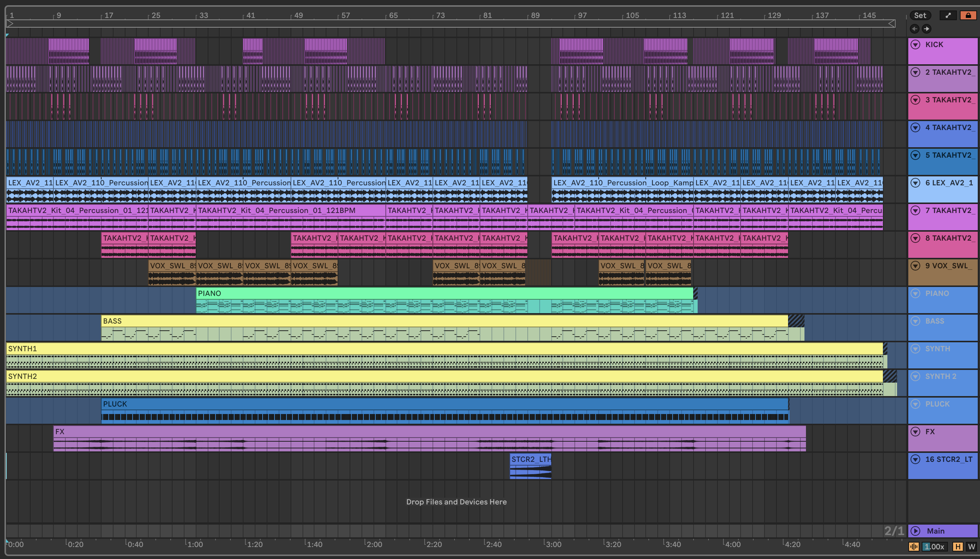The width and height of the screenshot is (980, 559).
Task: Click the 1.00x zoom level field
Action: click(934, 546)
